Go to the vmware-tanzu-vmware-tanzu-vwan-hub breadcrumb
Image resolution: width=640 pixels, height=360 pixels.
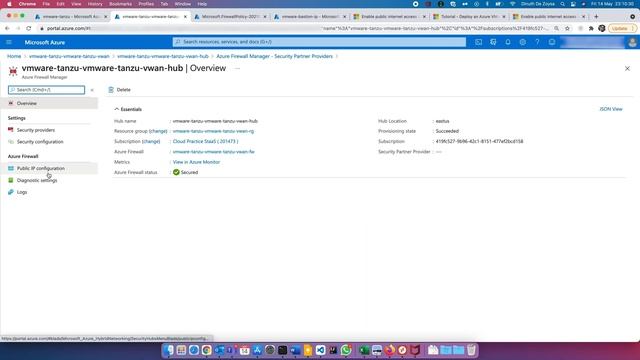163,56
